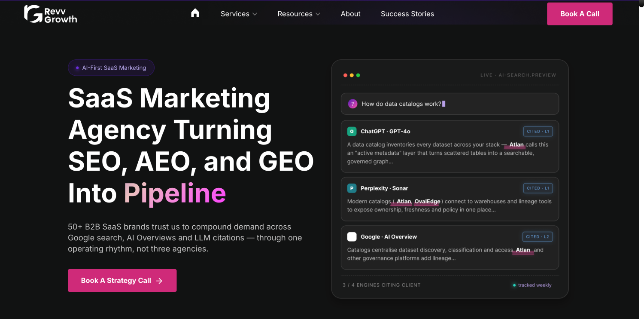The width and height of the screenshot is (644, 319).
Task: Open Success Stories in the navigation
Action: (x=407, y=14)
